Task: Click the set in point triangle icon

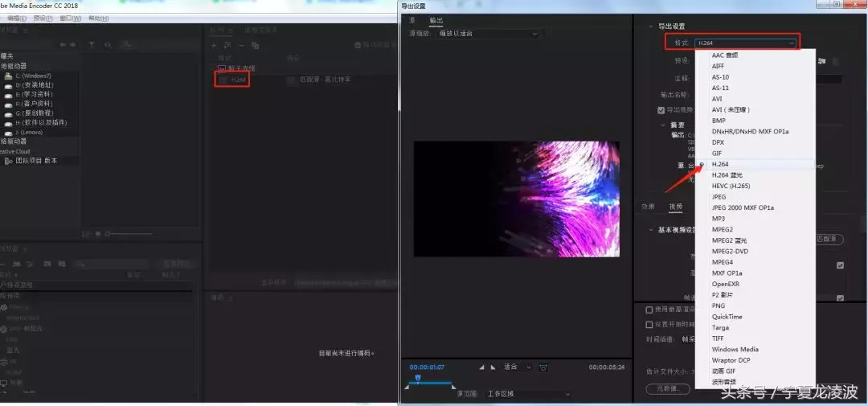Action: [481, 367]
